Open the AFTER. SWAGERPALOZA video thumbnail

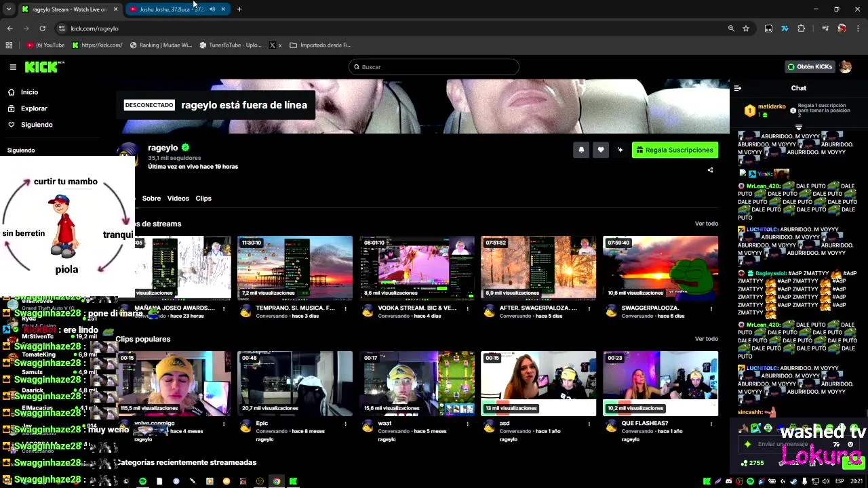(538, 268)
